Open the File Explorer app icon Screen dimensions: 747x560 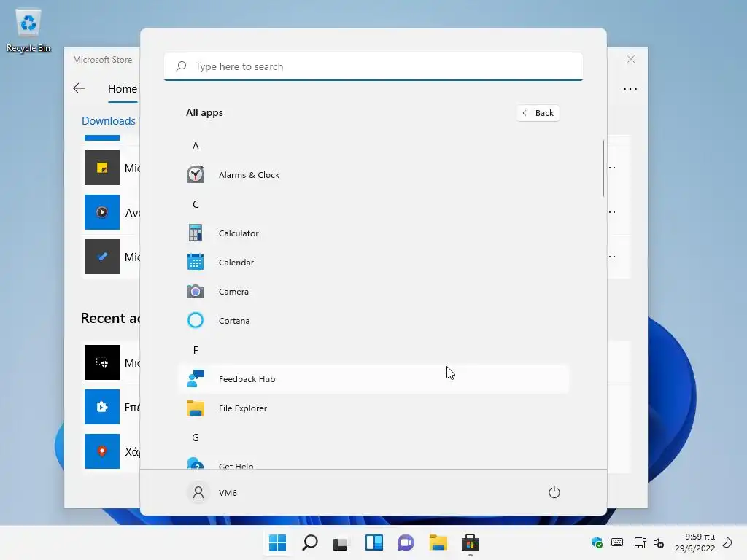[196, 408]
